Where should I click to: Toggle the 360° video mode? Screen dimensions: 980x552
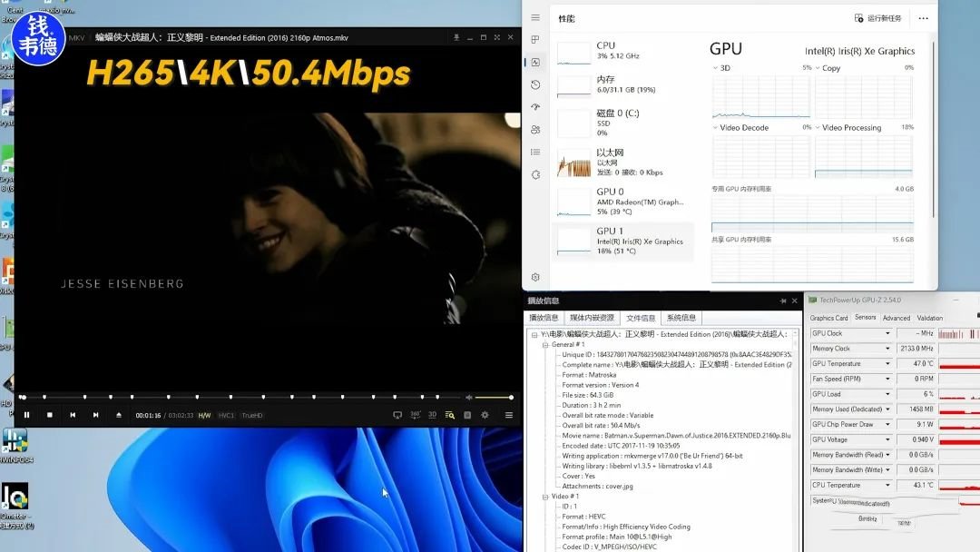tap(416, 415)
